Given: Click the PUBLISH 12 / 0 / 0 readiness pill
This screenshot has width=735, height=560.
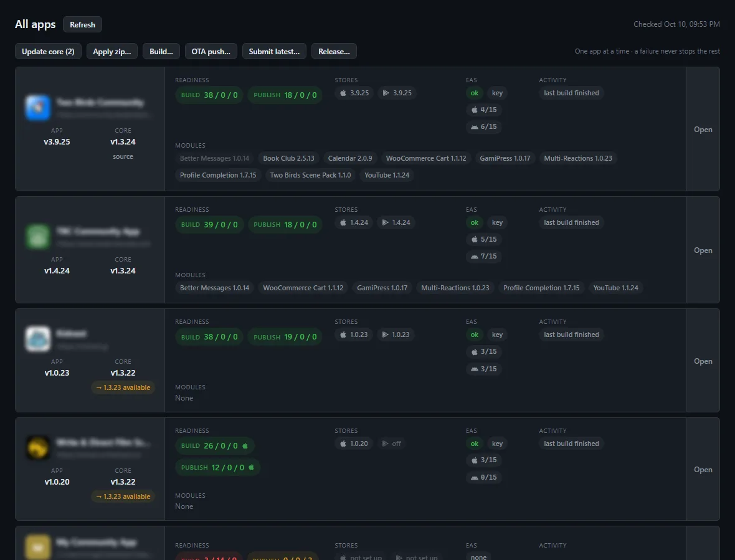Looking at the screenshot, I should [x=218, y=467].
